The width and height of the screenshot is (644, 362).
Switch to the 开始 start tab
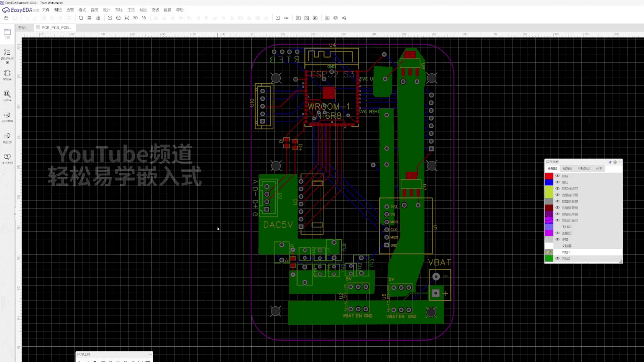coord(22,27)
